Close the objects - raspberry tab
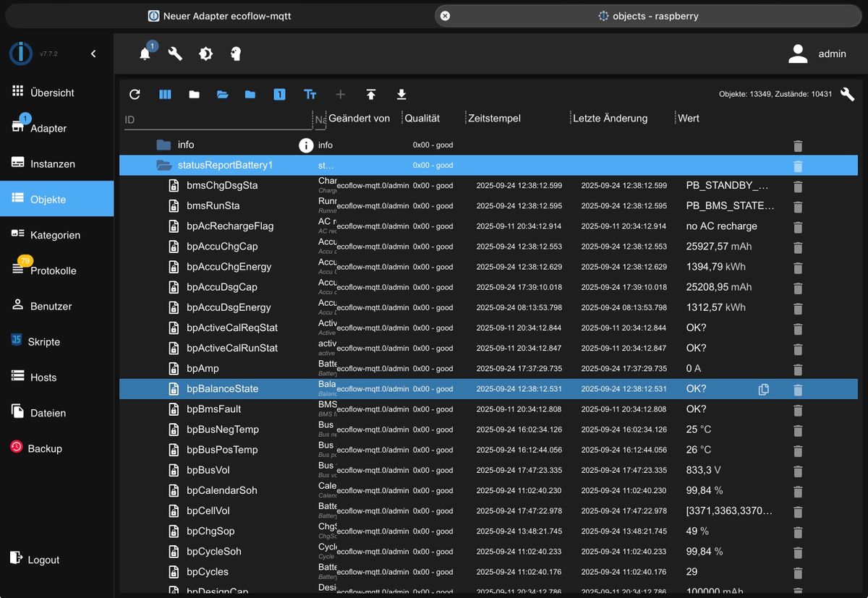 click(445, 15)
